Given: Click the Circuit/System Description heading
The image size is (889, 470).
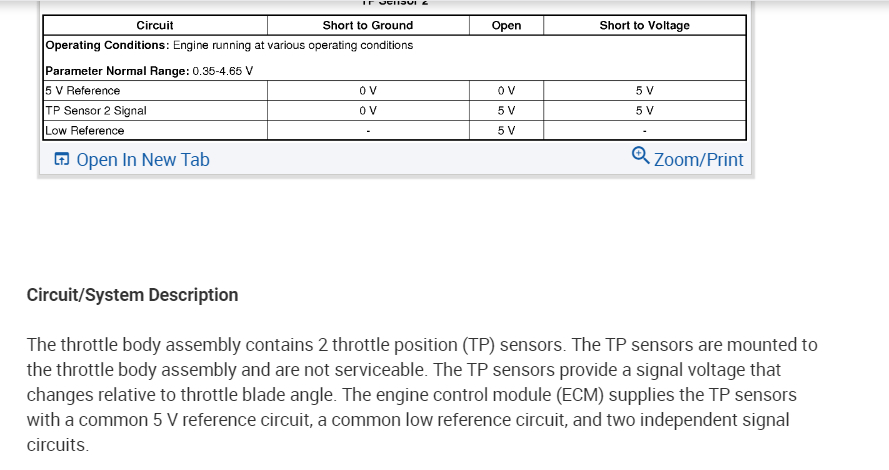Looking at the screenshot, I should point(132,295).
